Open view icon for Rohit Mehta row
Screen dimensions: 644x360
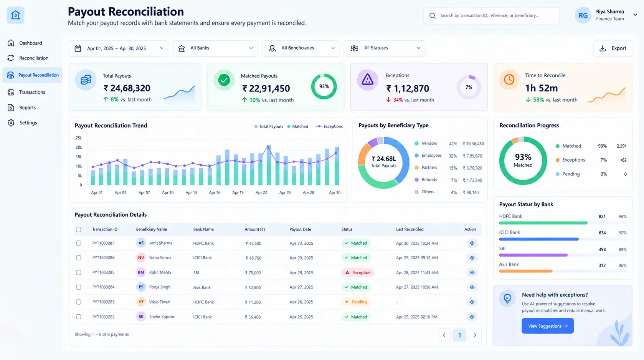(472, 272)
